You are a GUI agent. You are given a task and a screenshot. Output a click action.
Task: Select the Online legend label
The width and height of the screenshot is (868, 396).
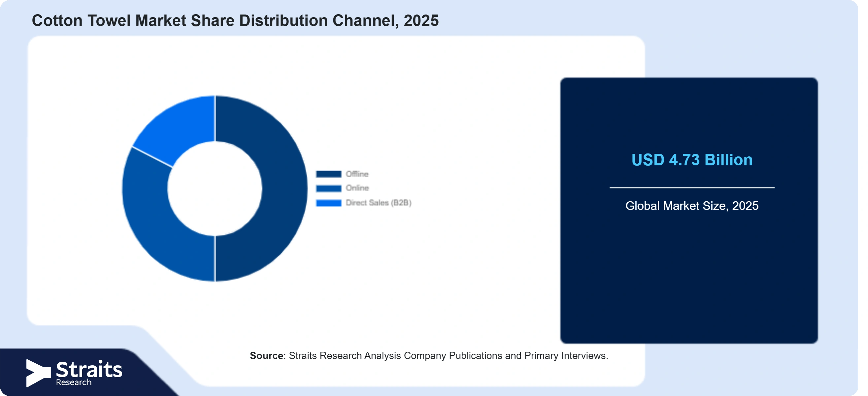[357, 188]
